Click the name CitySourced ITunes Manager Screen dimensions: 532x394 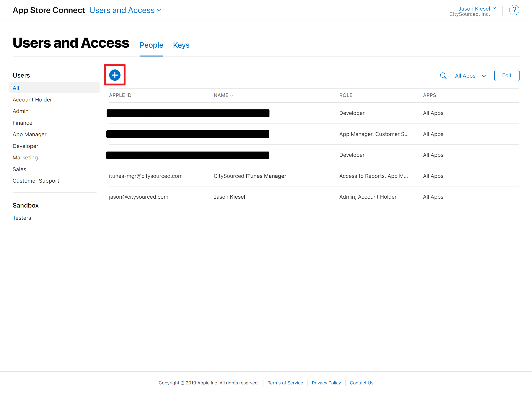click(x=250, y=176)
